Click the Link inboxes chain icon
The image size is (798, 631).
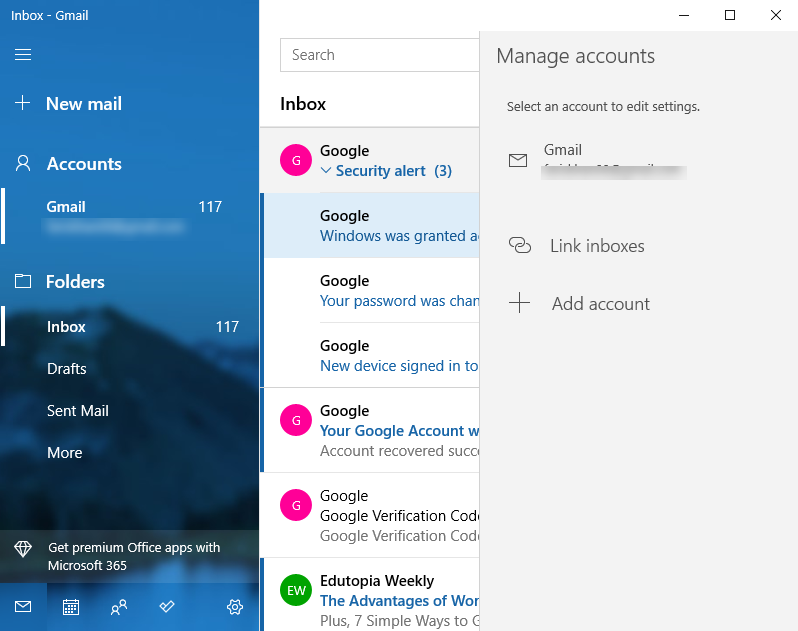coord(520,245)
